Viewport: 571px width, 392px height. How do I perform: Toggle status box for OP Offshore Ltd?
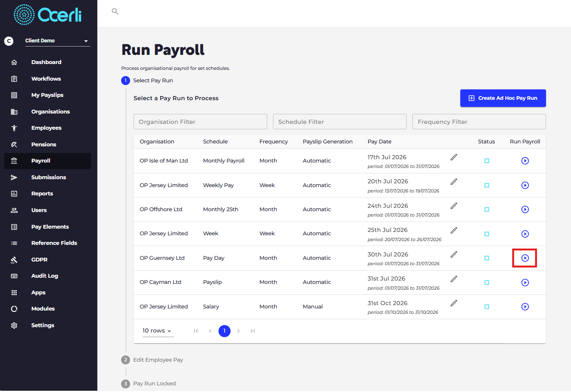click(x=487, y=210)
